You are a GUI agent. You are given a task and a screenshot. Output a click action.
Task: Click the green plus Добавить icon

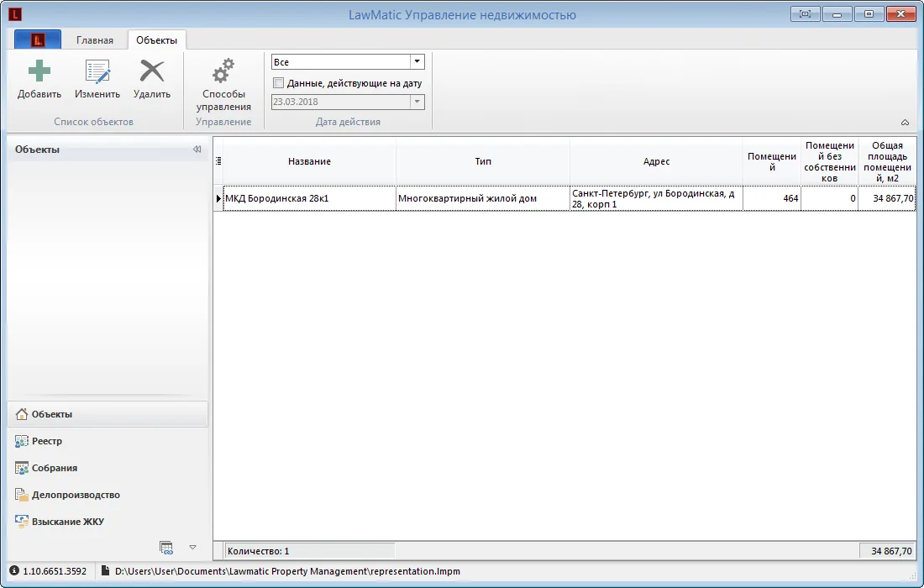(x=39, y=71)
